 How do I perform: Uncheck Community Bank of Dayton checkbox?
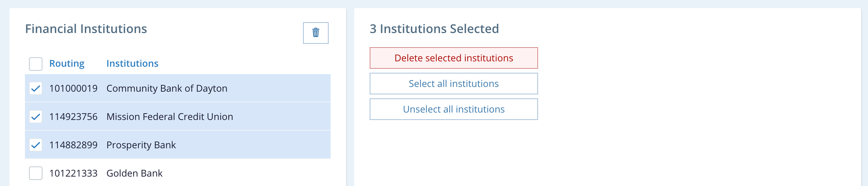click(36, 88)
